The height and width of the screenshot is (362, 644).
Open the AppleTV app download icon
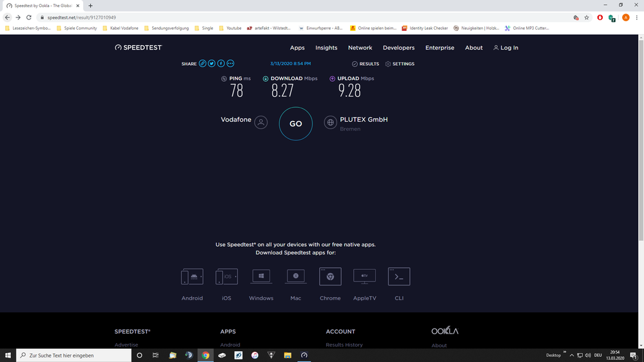[365, 276]
